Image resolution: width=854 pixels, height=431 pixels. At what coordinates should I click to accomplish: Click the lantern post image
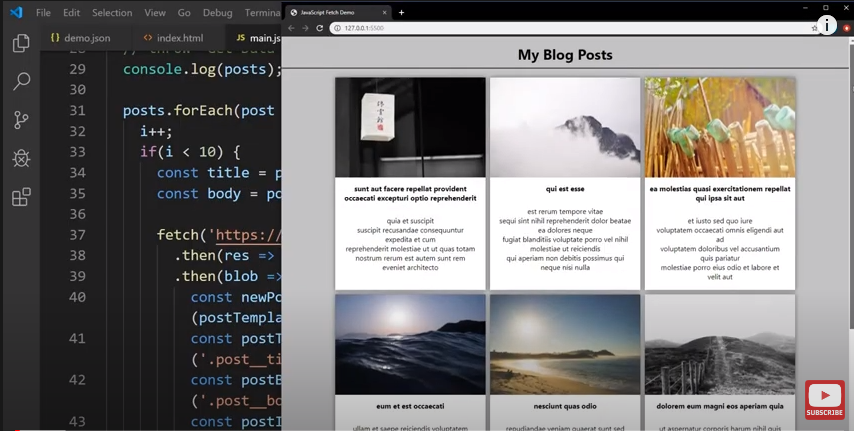coord(410,127)
